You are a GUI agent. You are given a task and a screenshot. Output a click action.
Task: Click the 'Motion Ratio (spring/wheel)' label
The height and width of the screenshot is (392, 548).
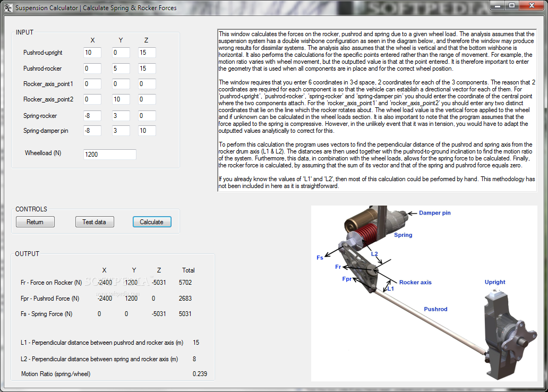pyautogui.click(x=56, y=374)
